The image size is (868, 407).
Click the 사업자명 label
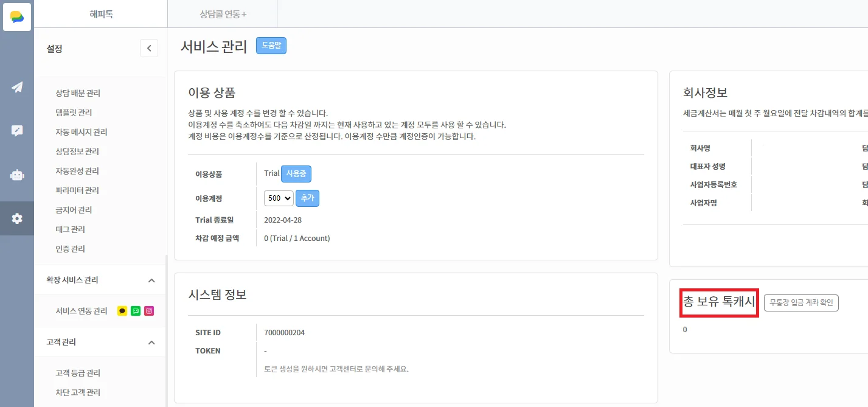tap(703, 203)
